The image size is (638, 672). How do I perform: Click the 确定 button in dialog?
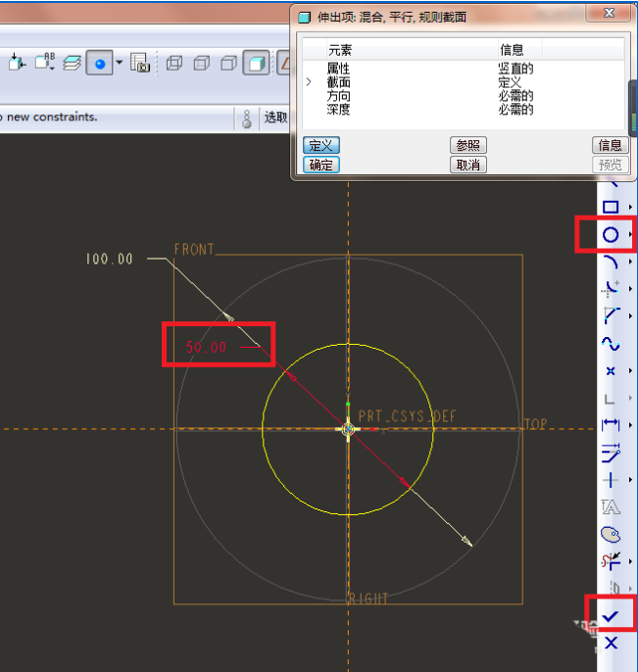pyautogui.click(x=320, y=165)
